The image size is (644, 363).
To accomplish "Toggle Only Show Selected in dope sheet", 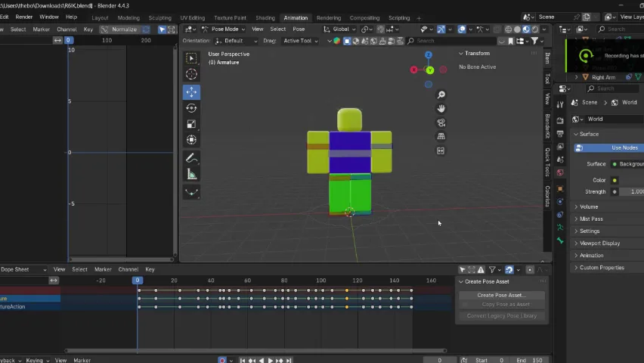I will click(x=463, y=270).
